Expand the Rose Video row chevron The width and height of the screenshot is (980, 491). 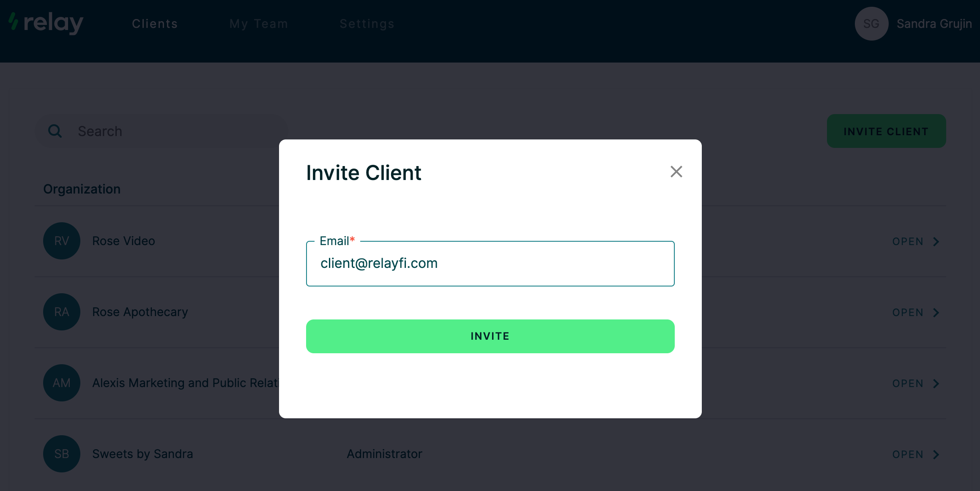point(936,242)
